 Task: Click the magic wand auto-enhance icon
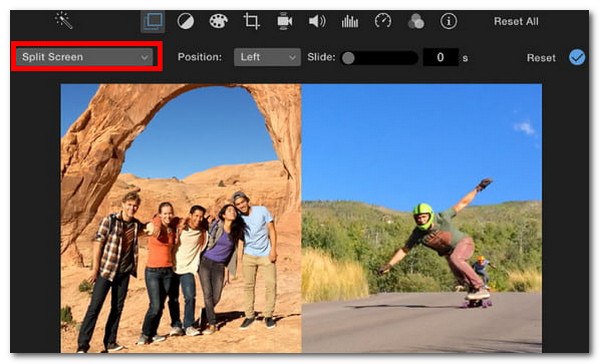(x=64, y=20)
